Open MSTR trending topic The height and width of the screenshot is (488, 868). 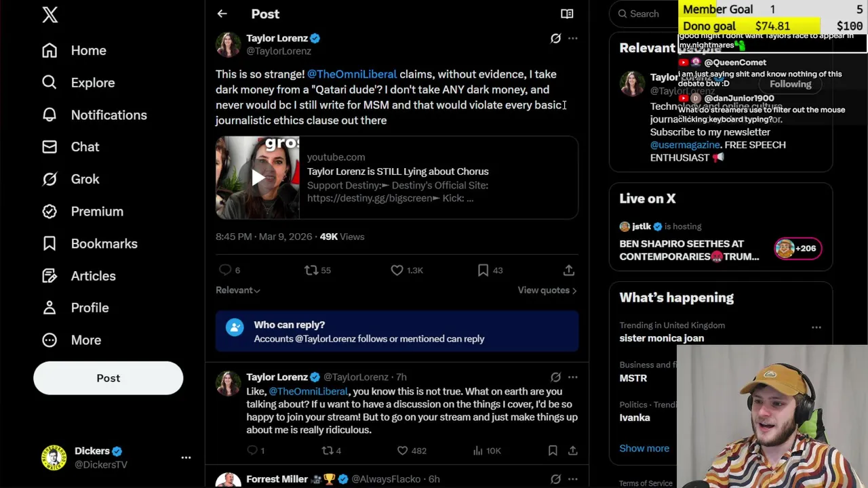pyautogui.click(x=633, y=378)
